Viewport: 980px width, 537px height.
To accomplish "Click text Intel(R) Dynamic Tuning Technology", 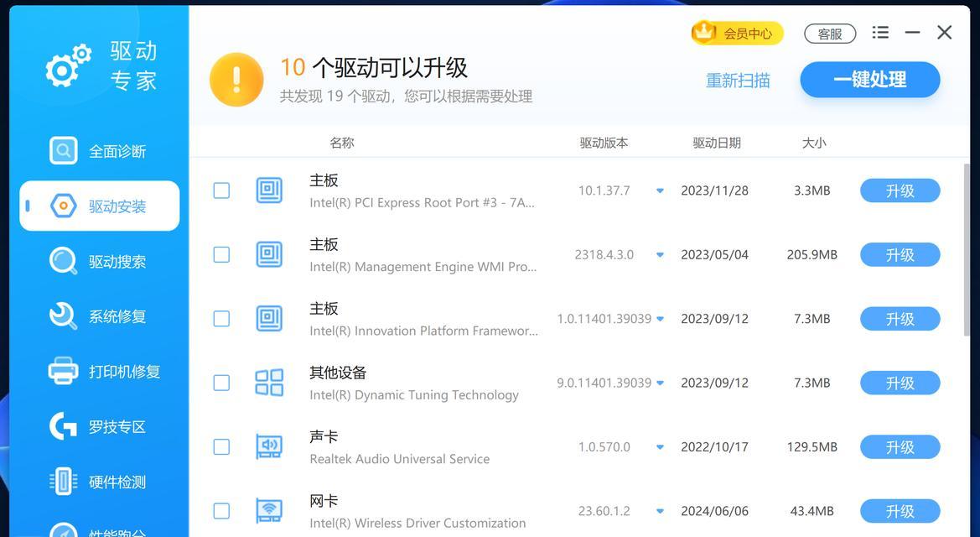I will coord(414,395).
